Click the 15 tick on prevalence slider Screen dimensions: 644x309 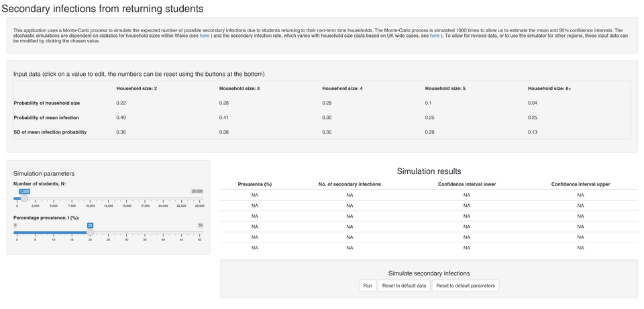[x=72, y=239]
